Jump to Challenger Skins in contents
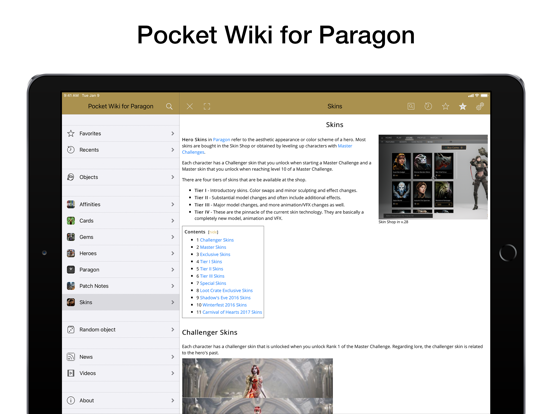 pyautogui.click(x=217, y=240)
